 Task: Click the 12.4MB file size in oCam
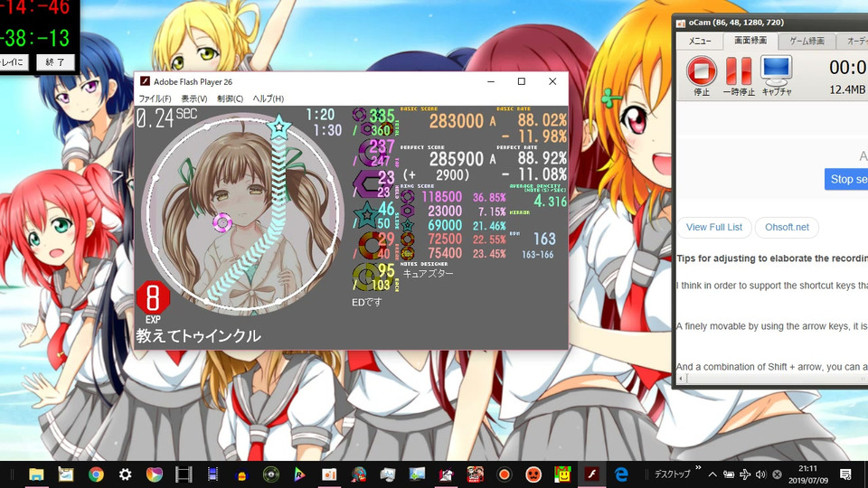(x=847, y=89)
